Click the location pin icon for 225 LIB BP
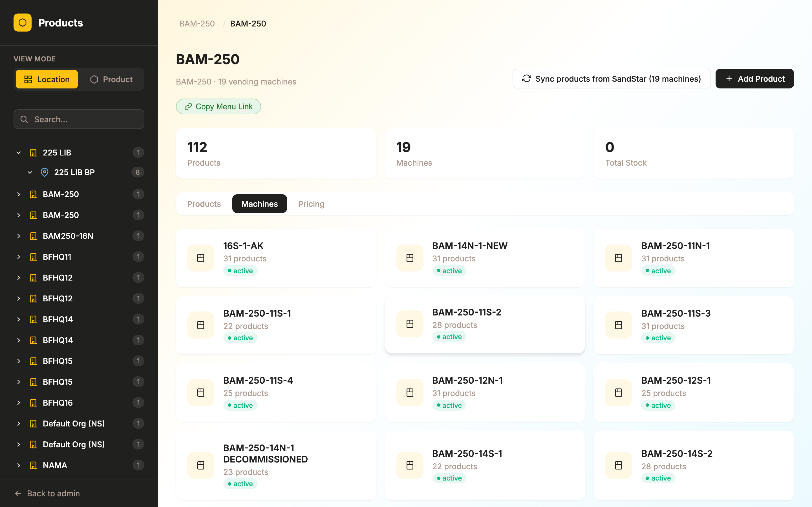Viewport: 812px width, 507px height. [x=44, y=172]
